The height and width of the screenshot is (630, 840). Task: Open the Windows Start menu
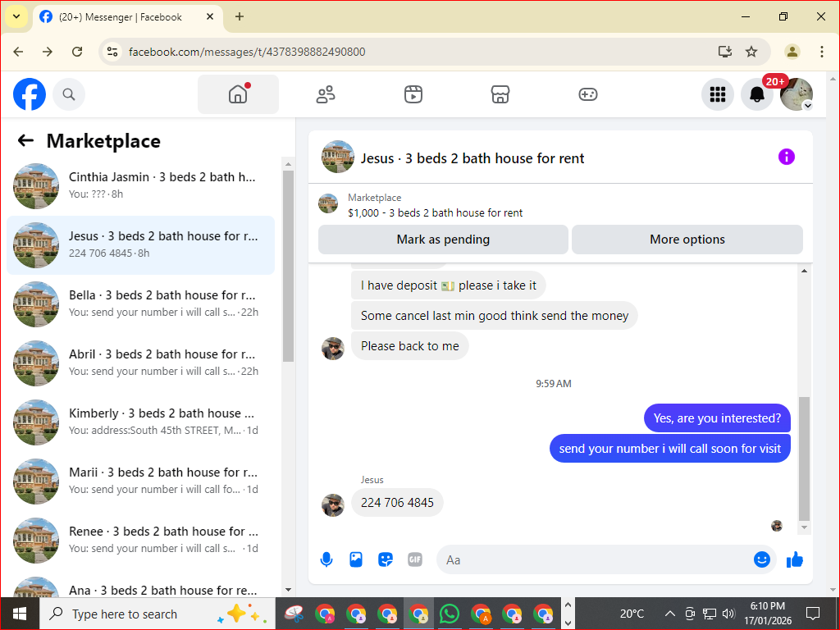point(20,614)
